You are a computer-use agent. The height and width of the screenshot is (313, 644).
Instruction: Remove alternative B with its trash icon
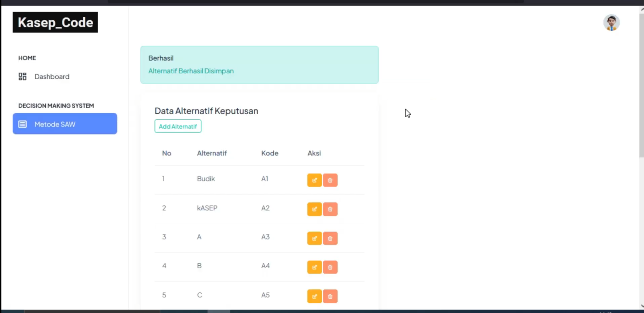330,267
